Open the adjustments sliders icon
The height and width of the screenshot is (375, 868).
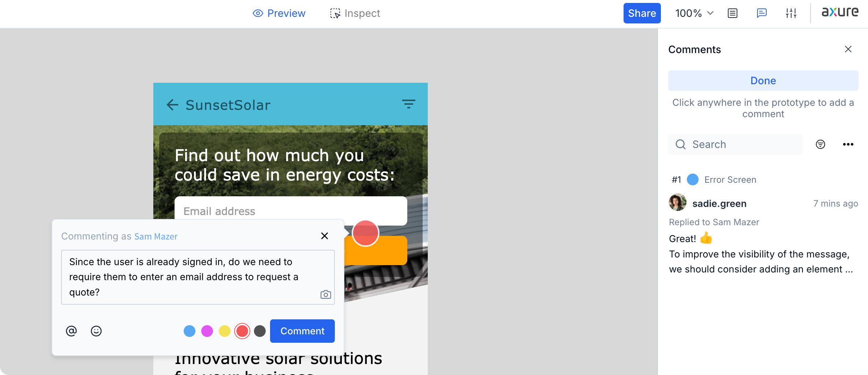(791, 14)
